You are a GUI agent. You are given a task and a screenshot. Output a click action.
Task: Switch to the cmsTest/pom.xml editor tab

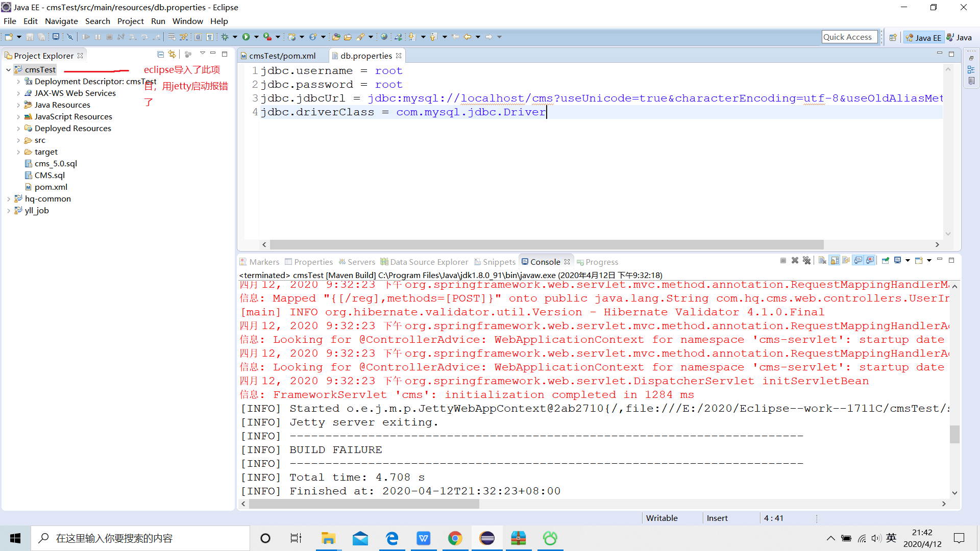(278, 56)
